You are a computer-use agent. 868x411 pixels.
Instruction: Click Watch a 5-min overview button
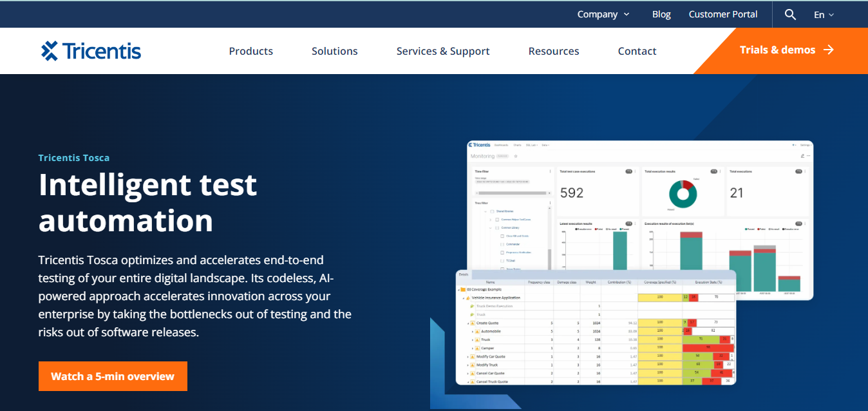point(113,376)
